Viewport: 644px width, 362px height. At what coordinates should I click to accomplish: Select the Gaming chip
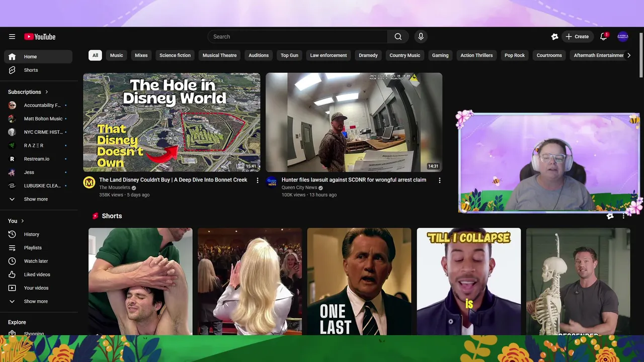pos(440,55)
